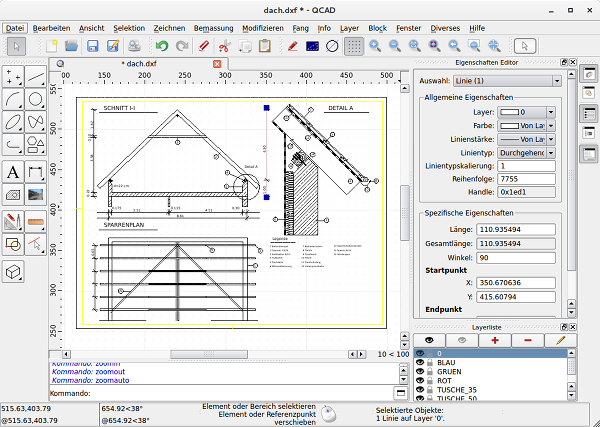Remove layer with the minus button

[527, 341]
